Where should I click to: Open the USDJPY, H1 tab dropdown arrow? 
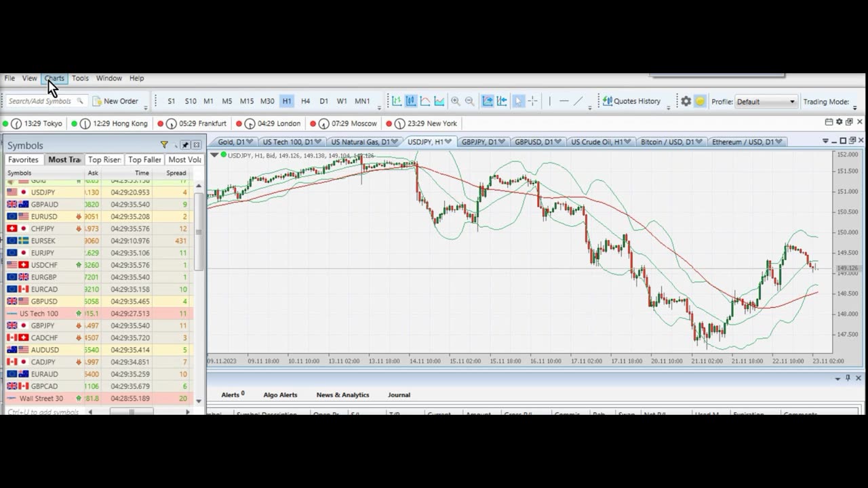(x=448, y=142)
